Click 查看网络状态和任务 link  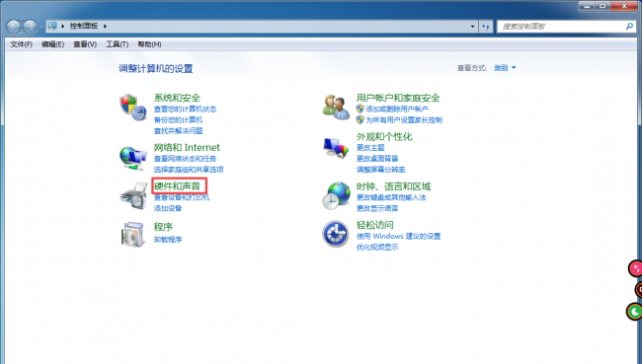pyautogui.click(x=185, y=159)
